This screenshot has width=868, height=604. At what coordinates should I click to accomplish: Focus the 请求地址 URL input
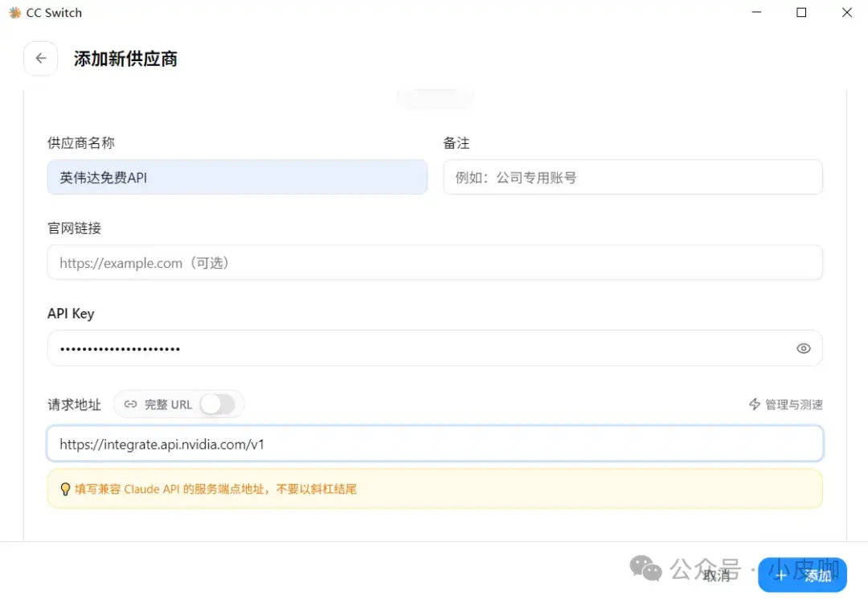click(435, 444)
